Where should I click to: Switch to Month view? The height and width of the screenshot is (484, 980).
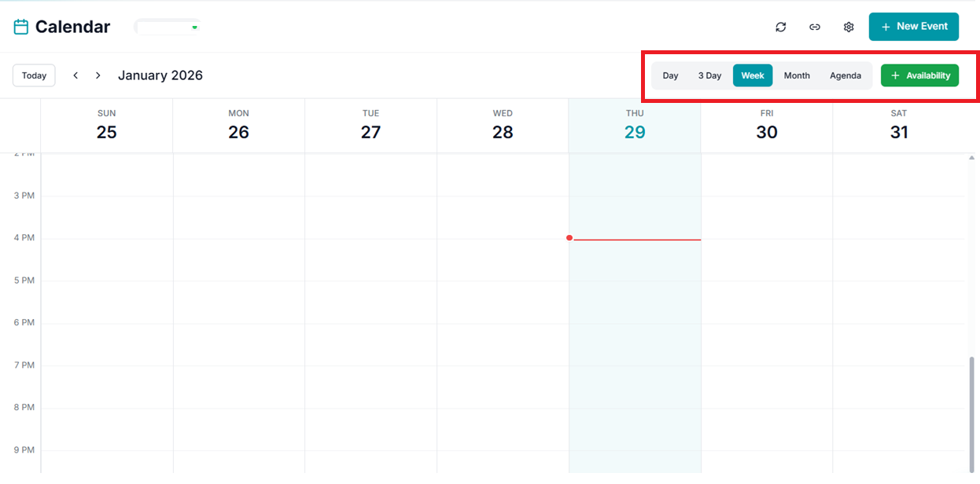pyautogui.click(x=797, y=75)
